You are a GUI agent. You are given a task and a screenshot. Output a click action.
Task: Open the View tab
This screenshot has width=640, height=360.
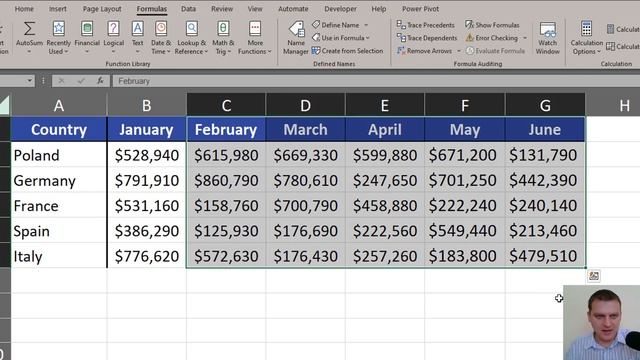255,9
